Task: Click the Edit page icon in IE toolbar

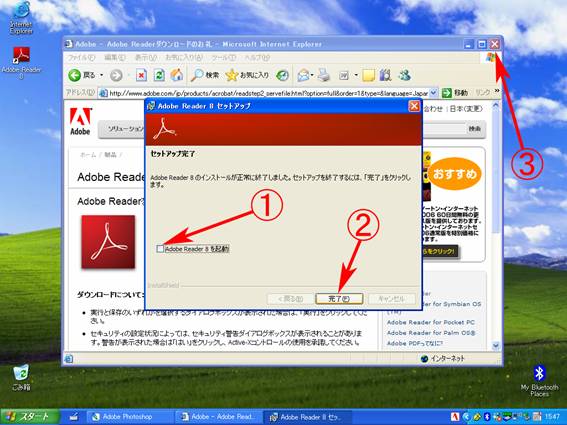Action: [344, 75]
